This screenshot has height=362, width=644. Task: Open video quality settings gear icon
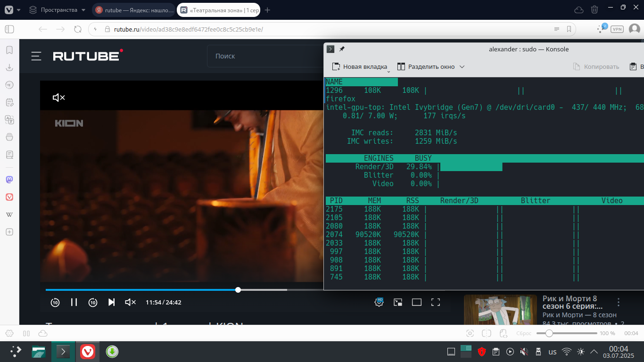coord(379,302)
